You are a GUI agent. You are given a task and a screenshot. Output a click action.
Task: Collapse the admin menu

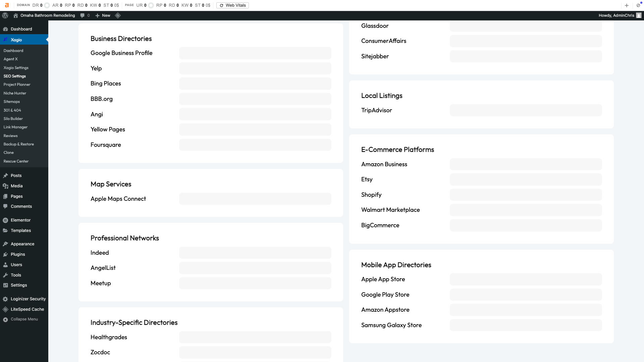click(24, 319)
